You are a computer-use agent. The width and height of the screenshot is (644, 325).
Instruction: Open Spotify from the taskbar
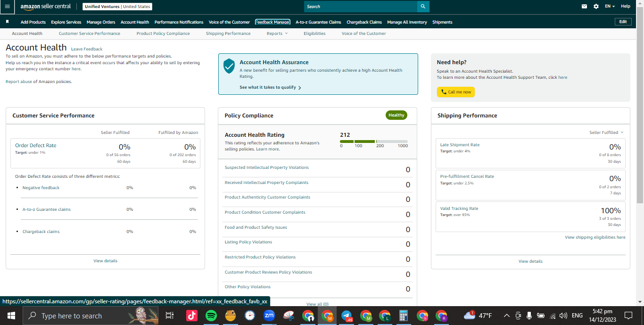pos(211,316)
